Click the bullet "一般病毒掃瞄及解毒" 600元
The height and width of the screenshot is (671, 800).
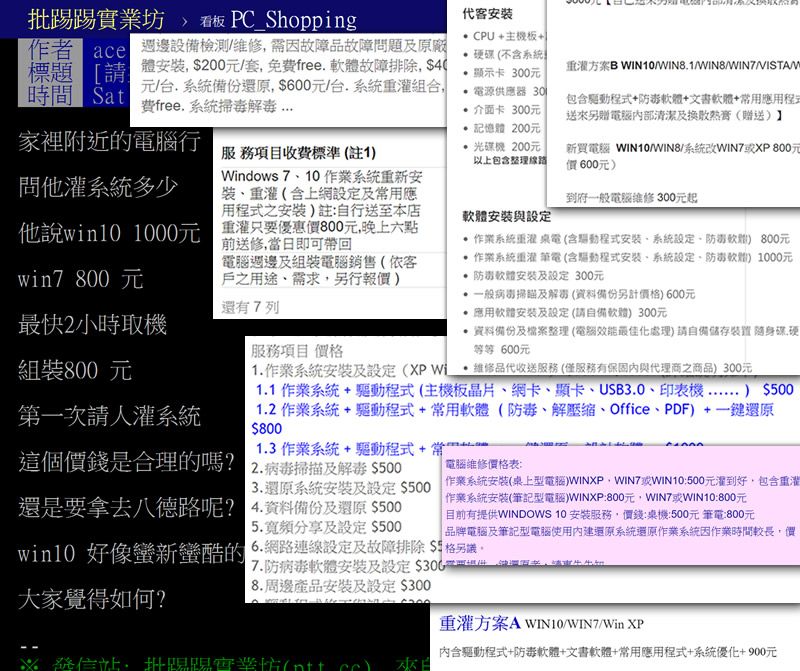coord(584,294)
